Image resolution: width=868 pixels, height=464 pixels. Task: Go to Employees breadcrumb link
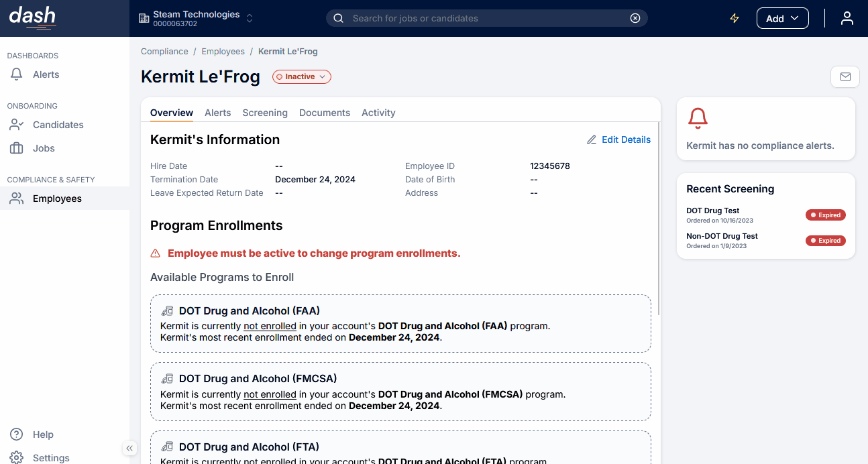(x=223, y=52)
